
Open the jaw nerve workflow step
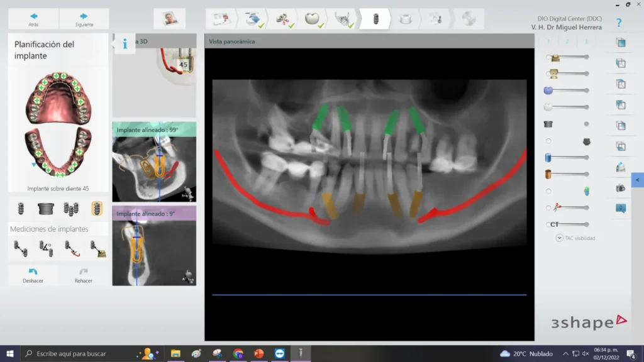tap(343, 19)
